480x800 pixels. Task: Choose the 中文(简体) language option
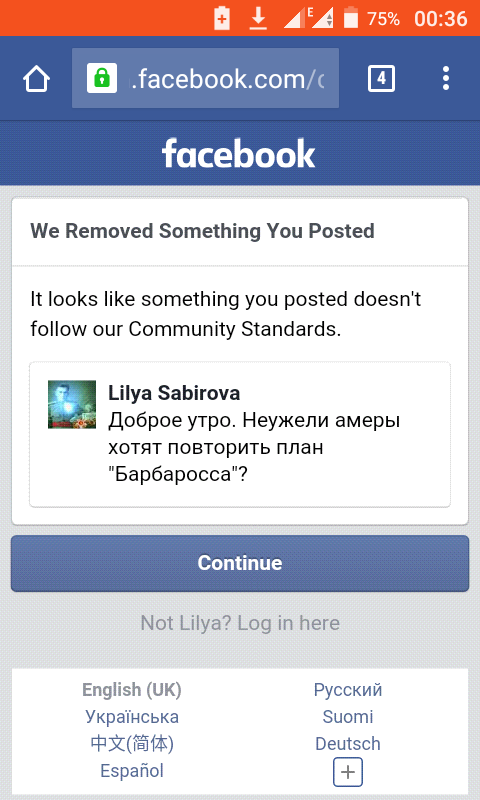[x=132, y=743]
